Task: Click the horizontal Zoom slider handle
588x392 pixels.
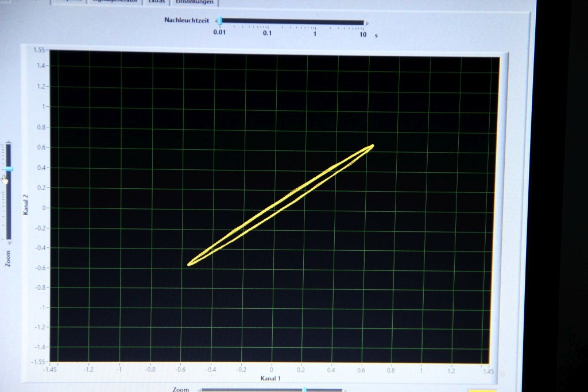Action: 304,390
